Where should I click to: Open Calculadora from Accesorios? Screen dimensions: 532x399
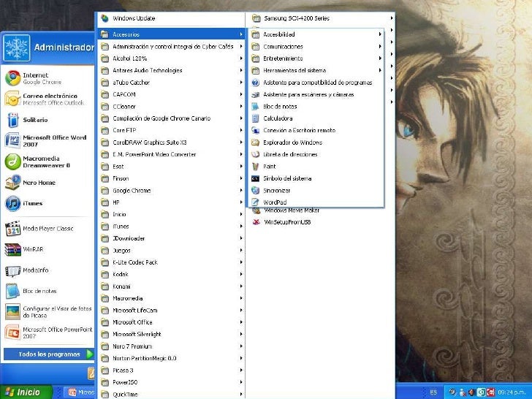[x=278, y=118]
